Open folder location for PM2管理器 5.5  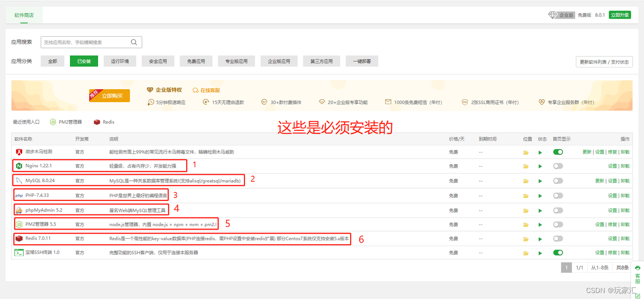click(x=526, y=225)
